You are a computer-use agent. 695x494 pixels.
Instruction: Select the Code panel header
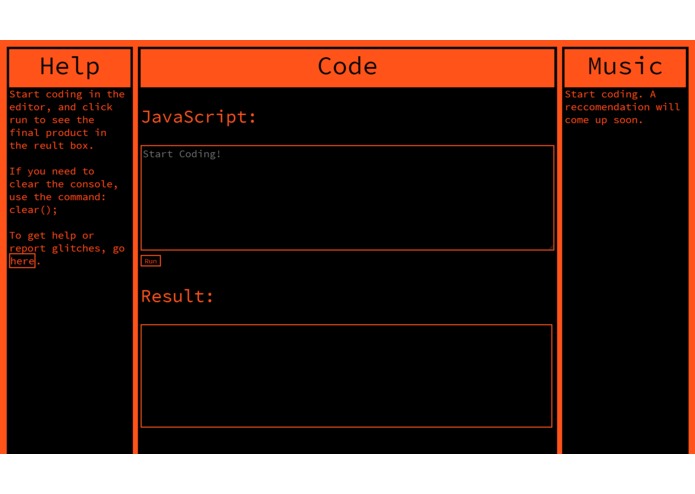347,67
